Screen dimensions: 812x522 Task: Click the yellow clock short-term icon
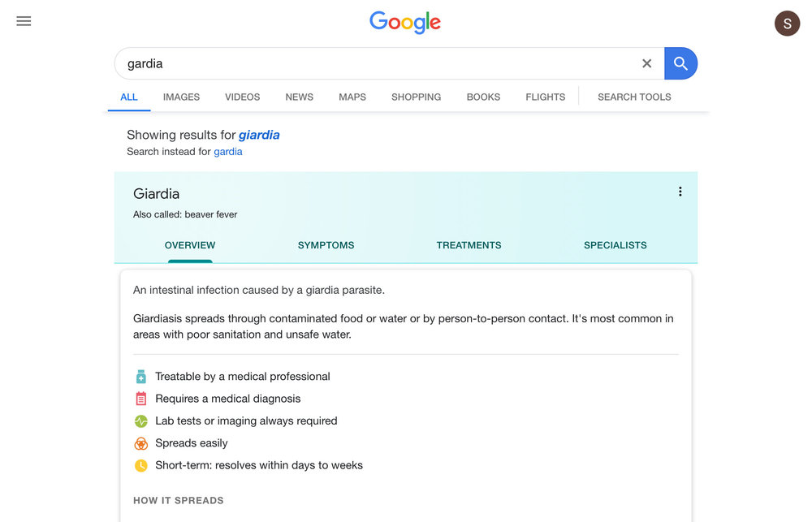[x=141, y=466]
